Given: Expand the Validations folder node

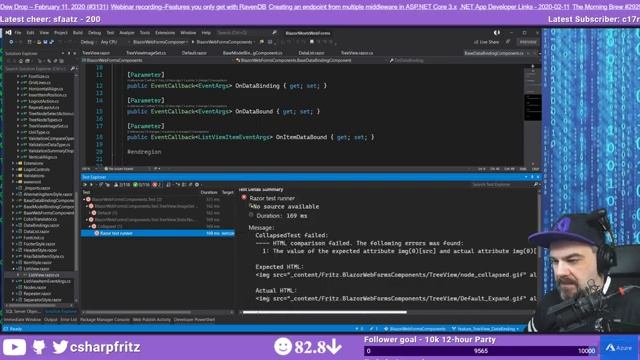Looking at the screenshot, I should click(x=13, y=176).
